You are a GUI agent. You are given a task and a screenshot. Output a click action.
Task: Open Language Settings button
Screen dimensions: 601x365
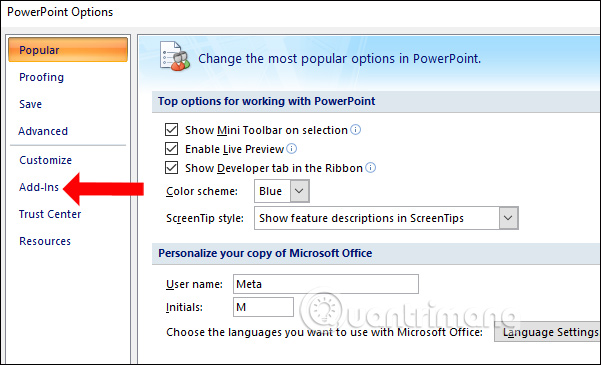click(x=548, y=332)
